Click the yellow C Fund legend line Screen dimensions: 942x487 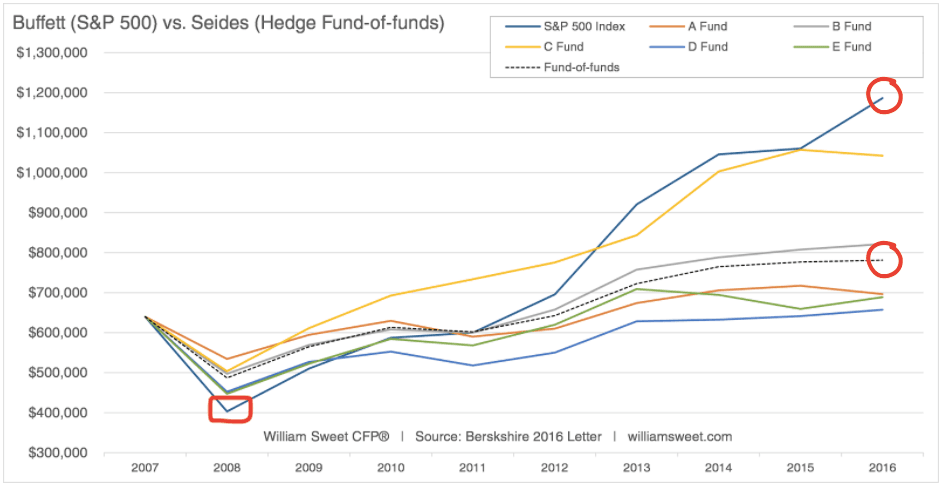pos(521,46)
